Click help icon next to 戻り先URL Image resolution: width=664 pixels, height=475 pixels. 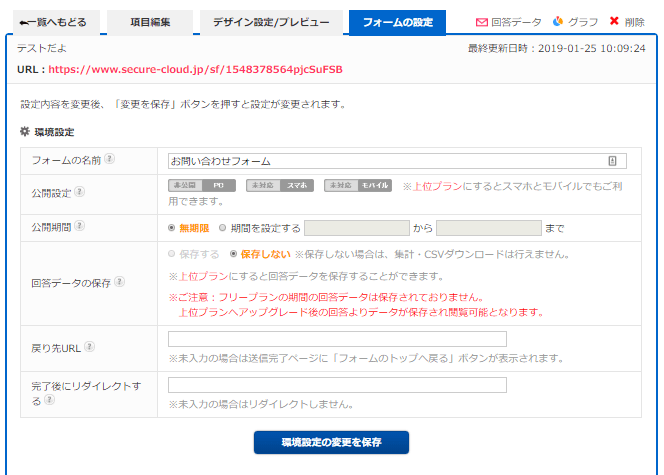pos(89,347)
